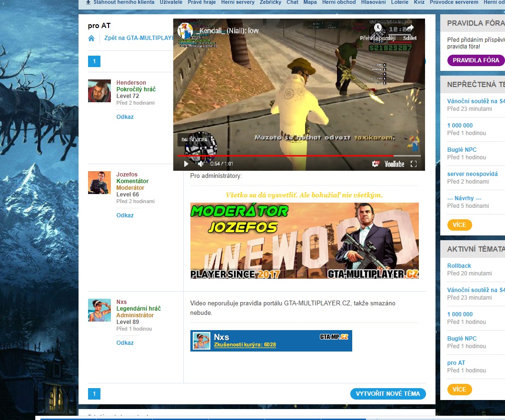Click Více under Aktivní témata
Viewport: 505px width, 420px height.
point(459,390)
